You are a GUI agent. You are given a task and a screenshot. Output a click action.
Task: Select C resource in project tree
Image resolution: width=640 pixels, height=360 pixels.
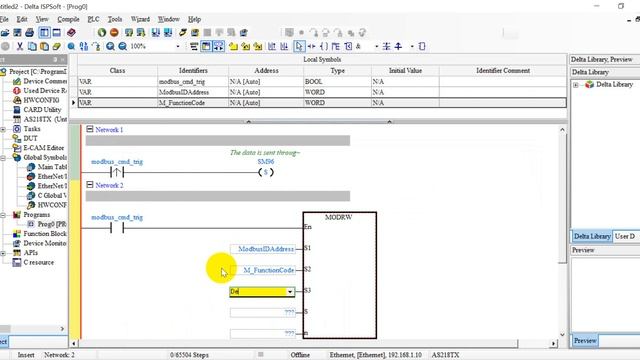38,262
